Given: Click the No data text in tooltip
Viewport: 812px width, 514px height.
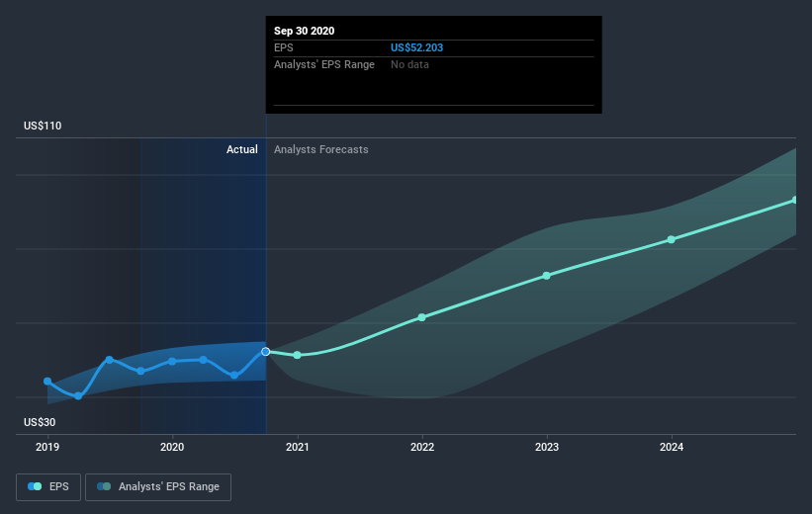Looking at the screenshot, I should point(409,64).
